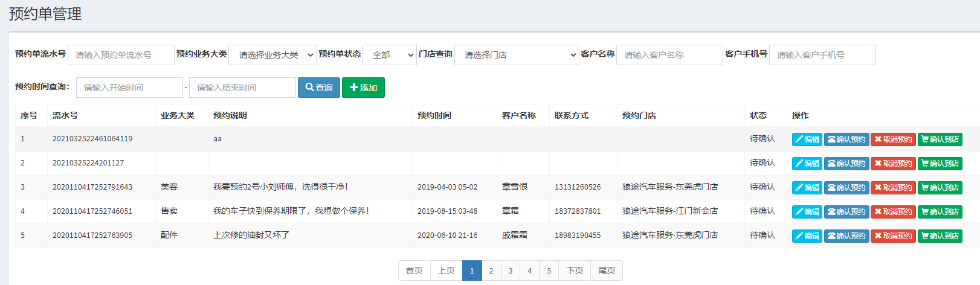Cancel appointment for row 1 (aa)
Screen dimensions: 980x285
point(893,139)
